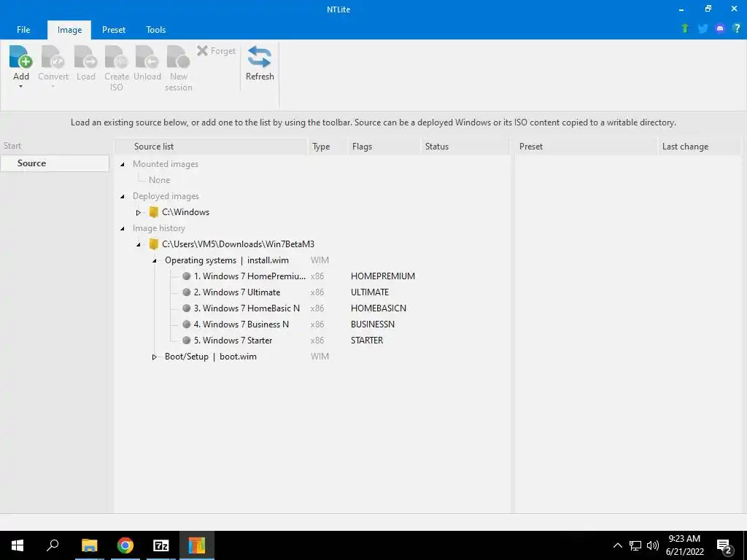The image size is (747, 560).
Task: Select 1. Windows 7 HomePremium row
Action: click(x=249, y=276)
